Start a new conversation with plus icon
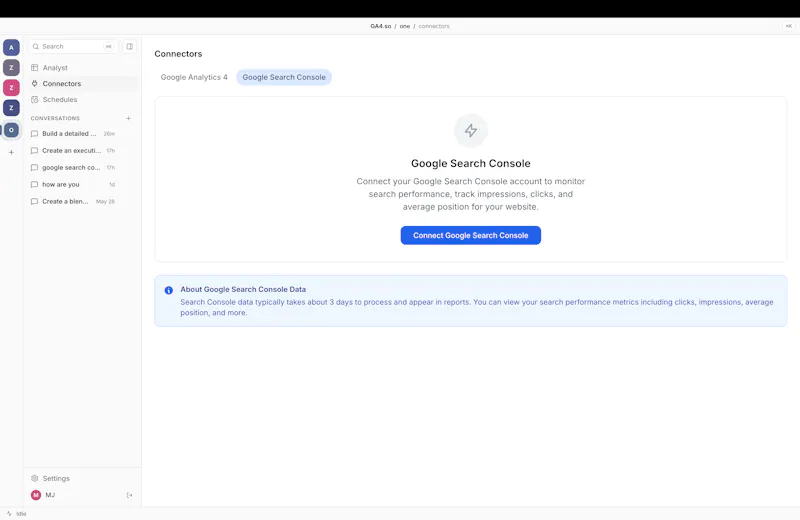The width and height of the screenshot is (800, 520). [x=129, y=118]
